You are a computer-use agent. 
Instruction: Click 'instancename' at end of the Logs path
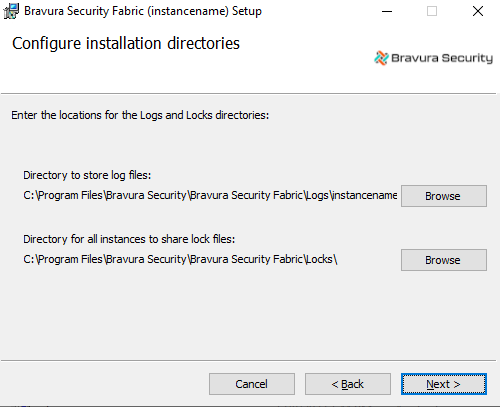[364, 195]
